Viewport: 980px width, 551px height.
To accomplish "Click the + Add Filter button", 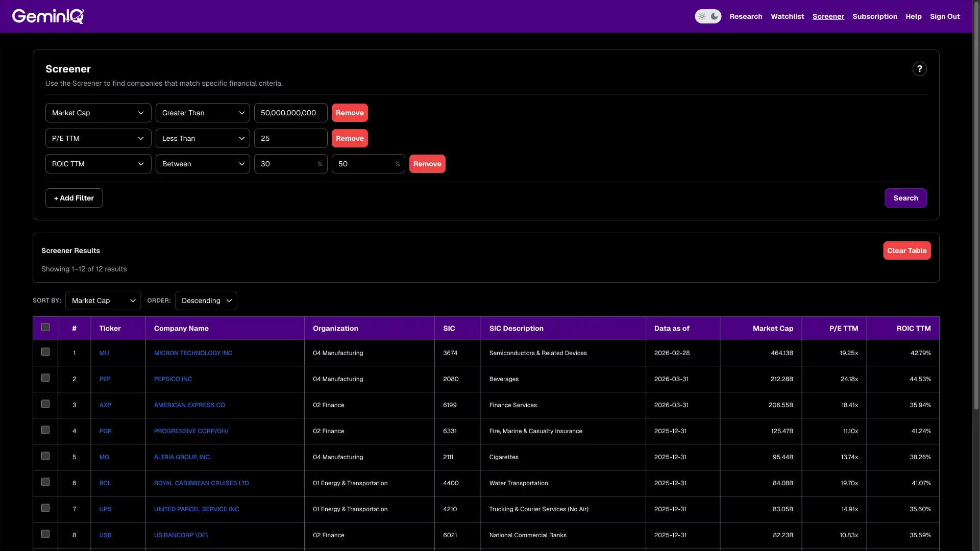I will point(74,198).
